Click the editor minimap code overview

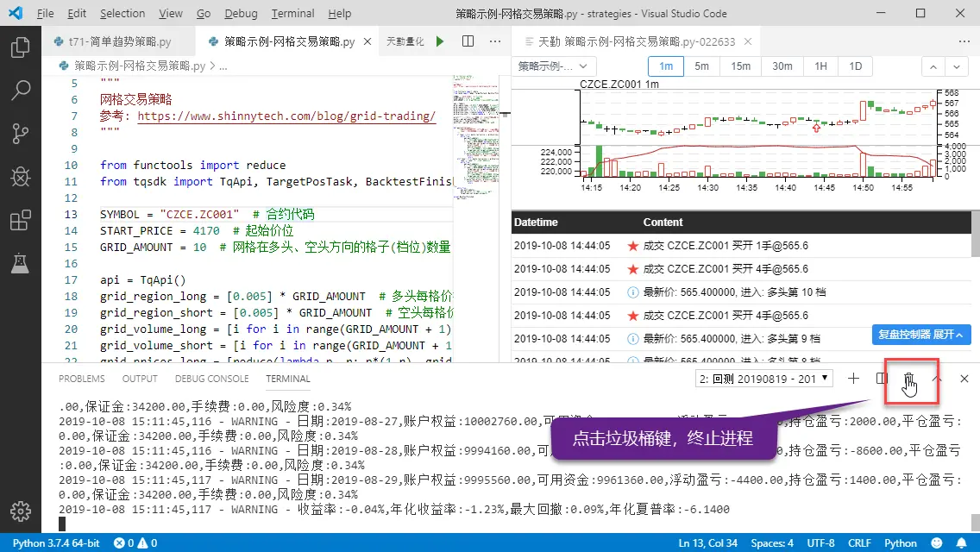pyautogui.click(x=475, y=137)
